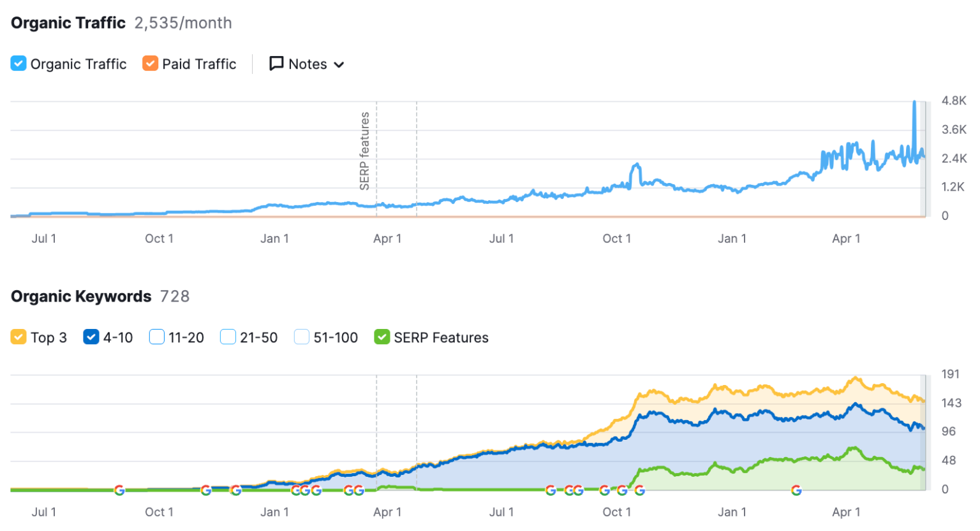Click the Notes speech bubble icon
The image size is (980, 531).
click(x=276, y=64)
